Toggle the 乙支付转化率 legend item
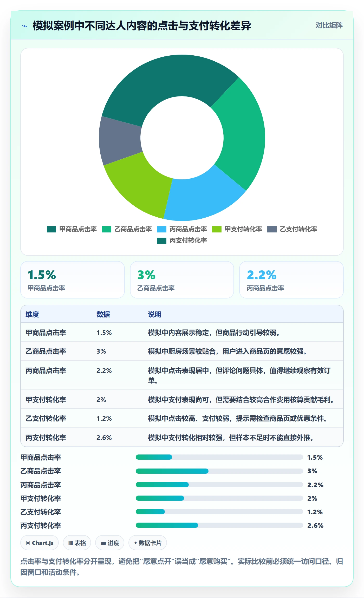Screen dimensions: 364x598 click(x=292, y=229)
